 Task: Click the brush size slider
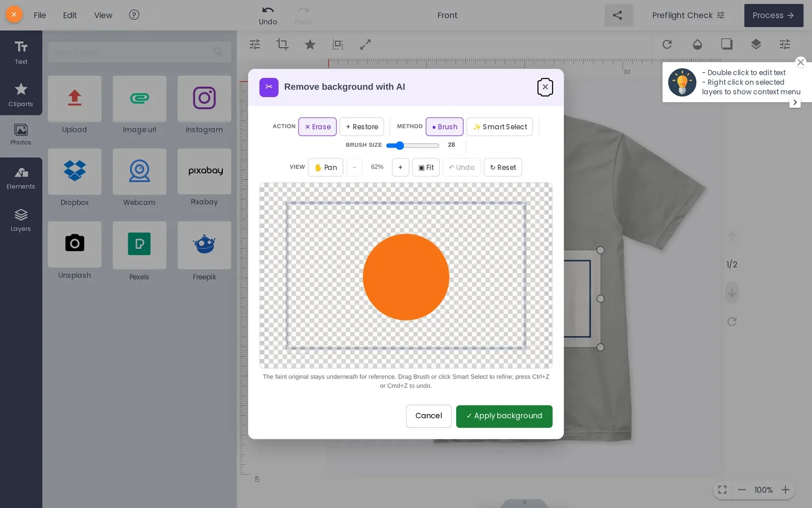click(x=412, y=145)
